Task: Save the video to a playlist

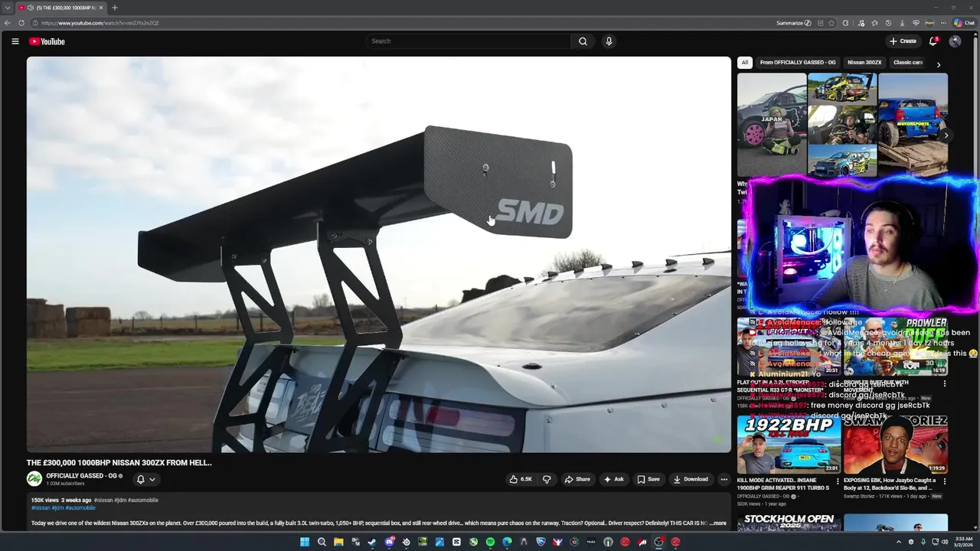Action: (x=648, y=479)
